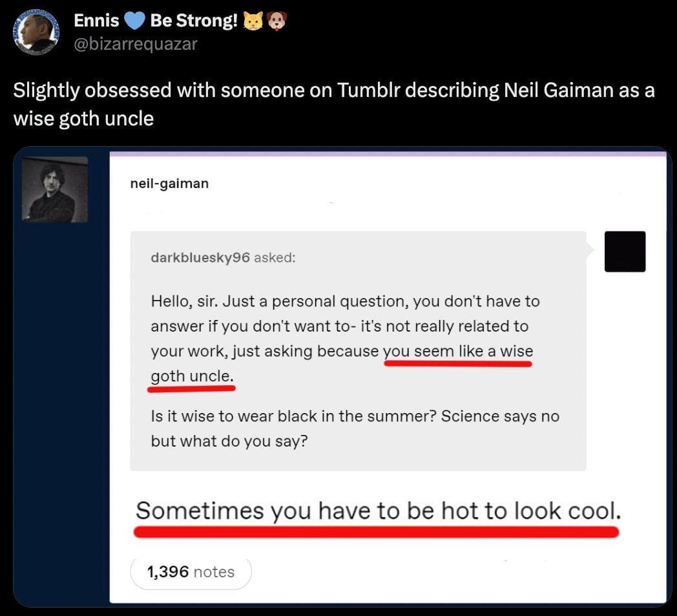Click Neil Gaiman's grayscale Tumblr avatar
This screenshot has height=616, width=677.
[x=55, y=189]
